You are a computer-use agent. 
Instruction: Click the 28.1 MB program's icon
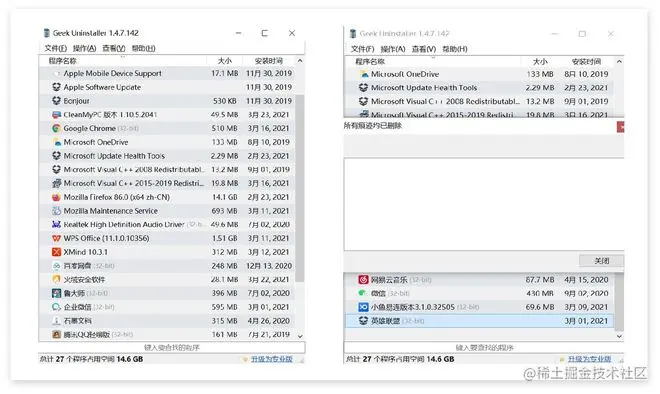pyautogui.click(x=56, y=279)
